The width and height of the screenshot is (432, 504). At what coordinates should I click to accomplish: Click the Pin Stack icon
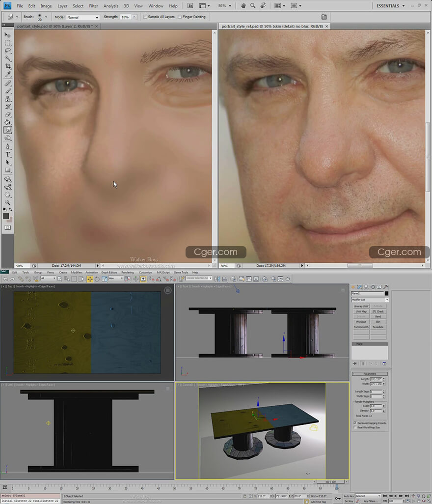pos(355,364)
